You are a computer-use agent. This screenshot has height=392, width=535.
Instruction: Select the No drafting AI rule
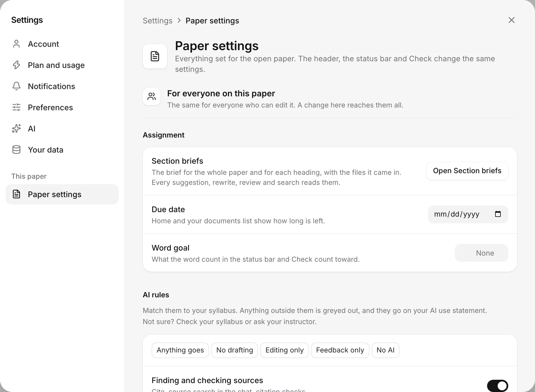tap(235, 350)
